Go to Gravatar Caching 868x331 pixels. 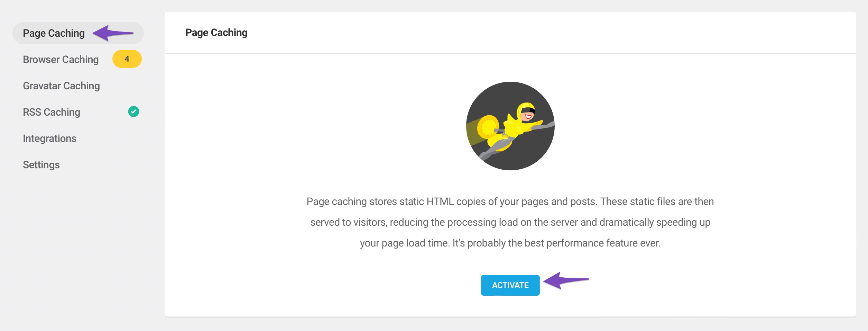pyautogui.click(x=61, y=86)
